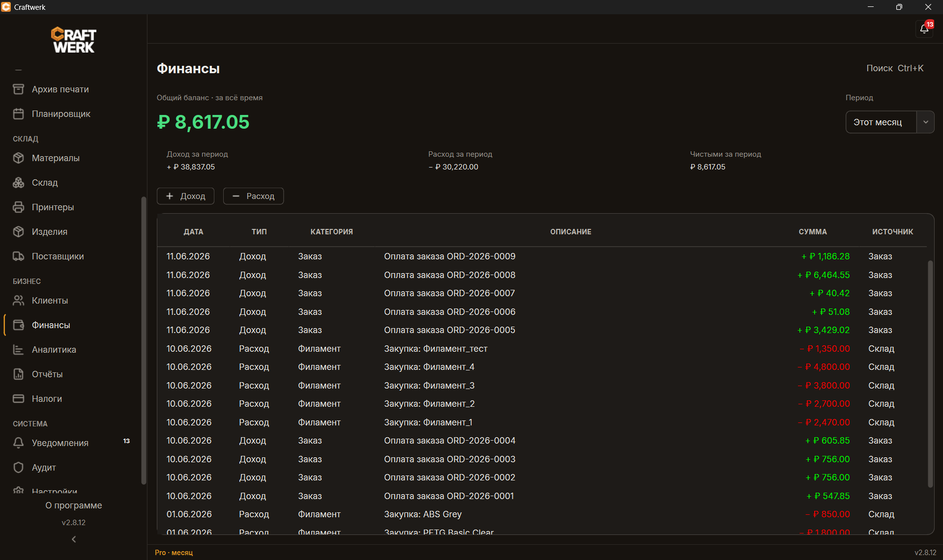Click amount + ₽ 51.08
This screenshot has width=943, height=560.
coord(830,312)
